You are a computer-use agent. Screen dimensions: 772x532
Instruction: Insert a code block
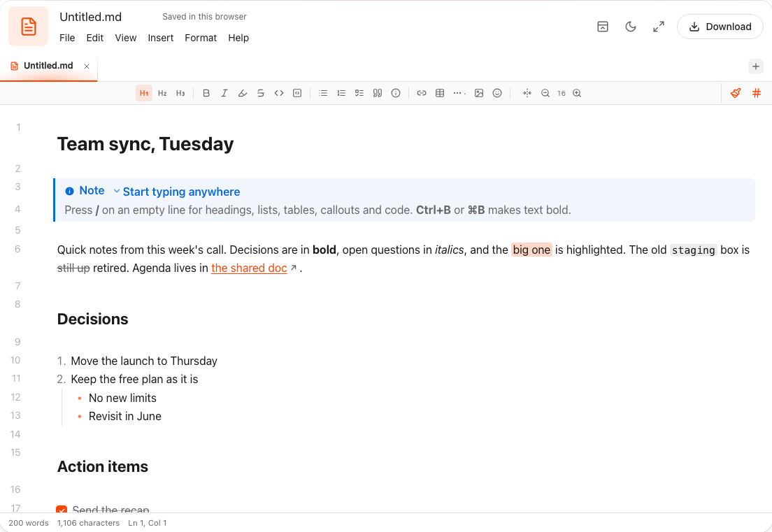click(297, 93)
